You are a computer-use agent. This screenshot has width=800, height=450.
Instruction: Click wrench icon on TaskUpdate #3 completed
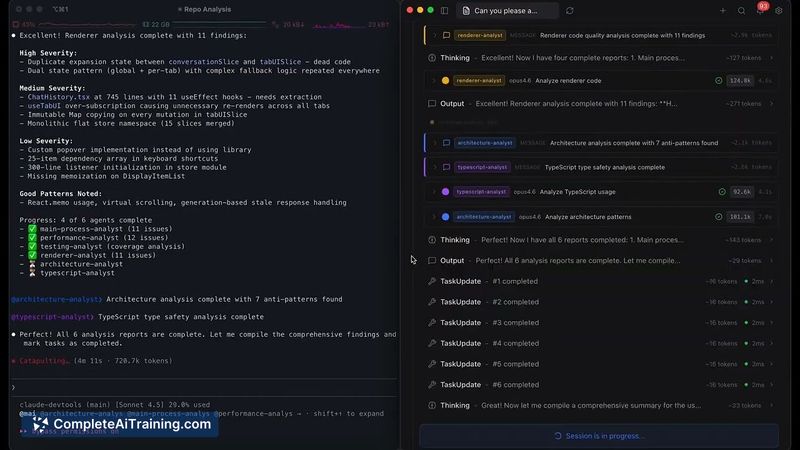tap(432, 322)
